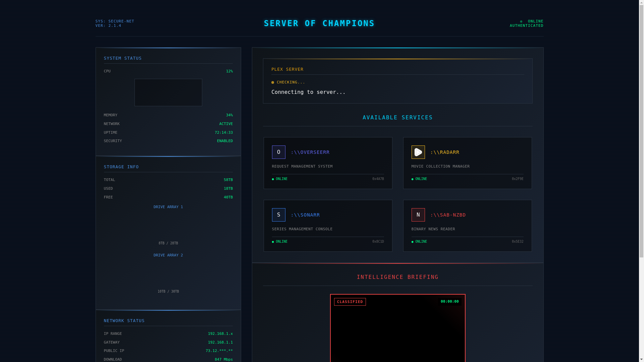The height and width of the screenshot is (362, 644).
Task: Click the AUTHENTICATED header label
Action: 526,26
